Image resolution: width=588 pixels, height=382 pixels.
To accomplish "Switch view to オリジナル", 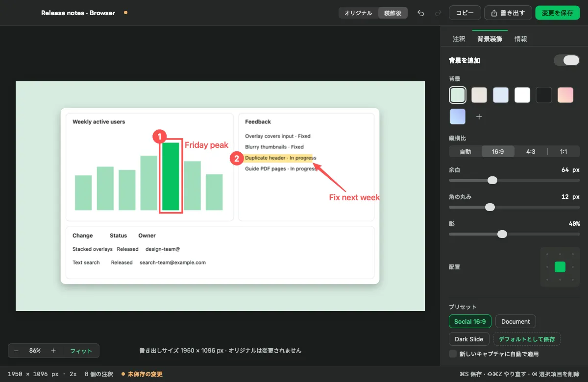I will click(x=358, y=13).
